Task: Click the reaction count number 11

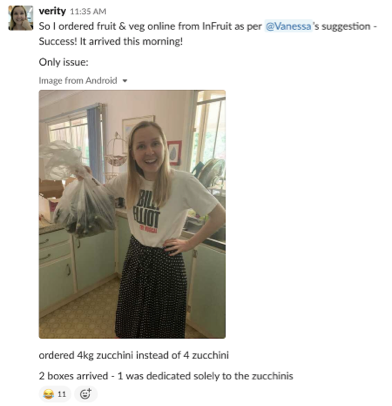Action: tap(62, 394)
